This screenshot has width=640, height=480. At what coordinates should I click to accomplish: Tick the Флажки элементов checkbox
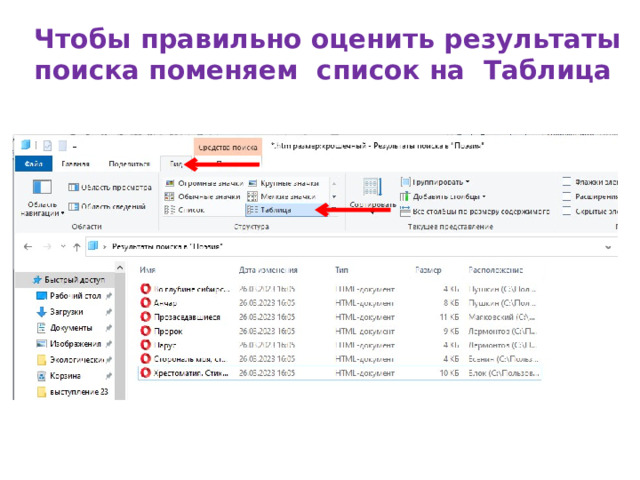pyautogui.click(x=567, y=182)
